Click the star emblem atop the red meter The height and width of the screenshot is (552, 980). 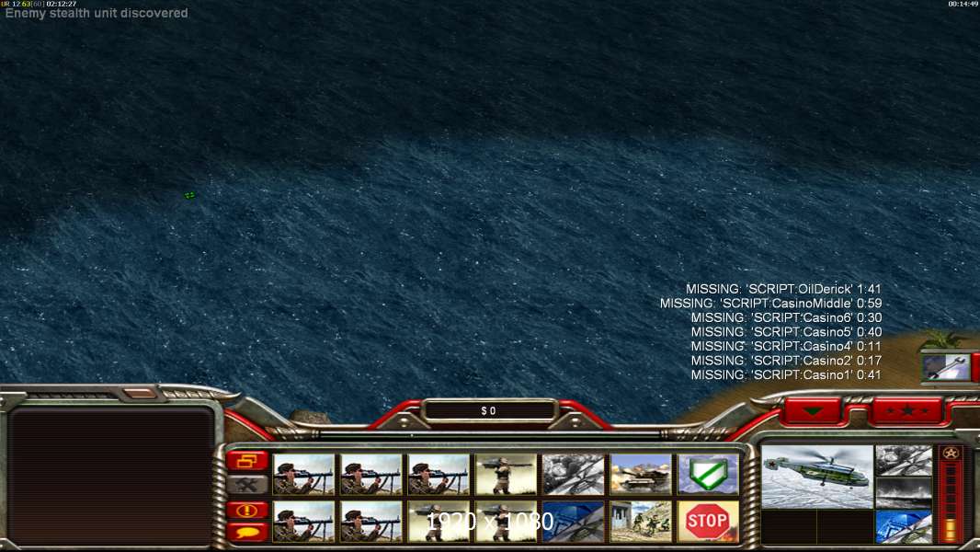coord(951,453)
